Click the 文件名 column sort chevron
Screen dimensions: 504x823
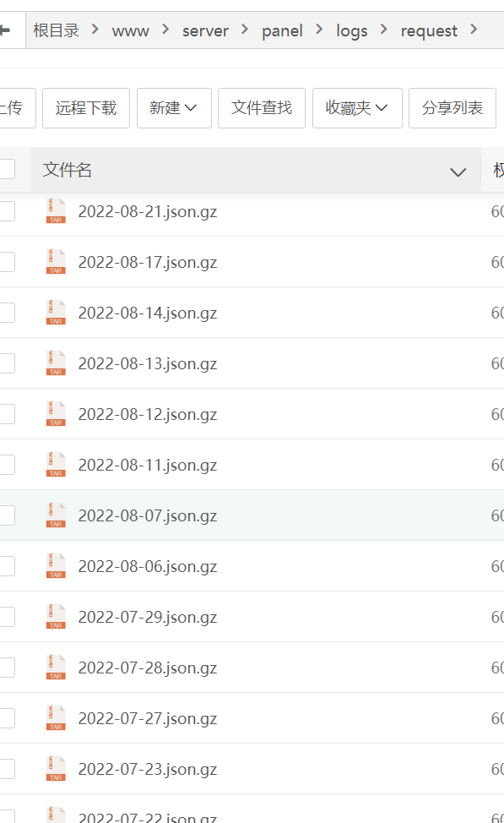click(458, 172)
